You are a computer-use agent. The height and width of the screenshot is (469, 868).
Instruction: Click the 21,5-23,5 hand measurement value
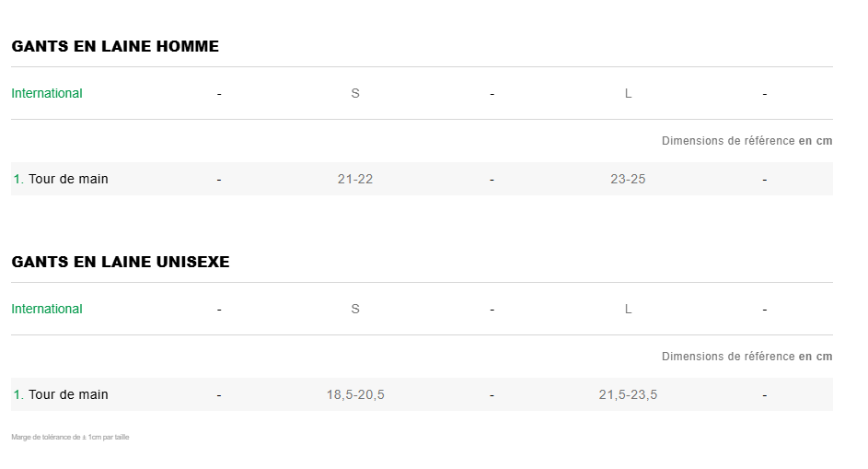click(629, 394)
